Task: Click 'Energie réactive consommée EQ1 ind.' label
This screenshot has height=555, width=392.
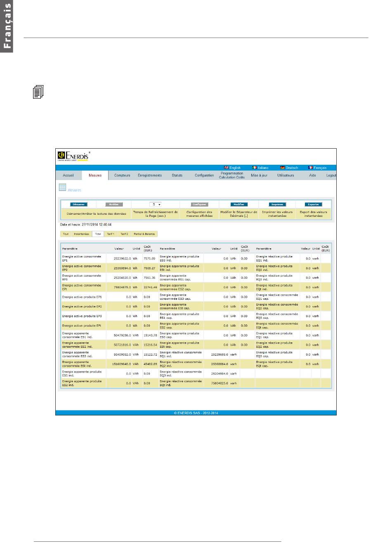Action: pos(181,354)
